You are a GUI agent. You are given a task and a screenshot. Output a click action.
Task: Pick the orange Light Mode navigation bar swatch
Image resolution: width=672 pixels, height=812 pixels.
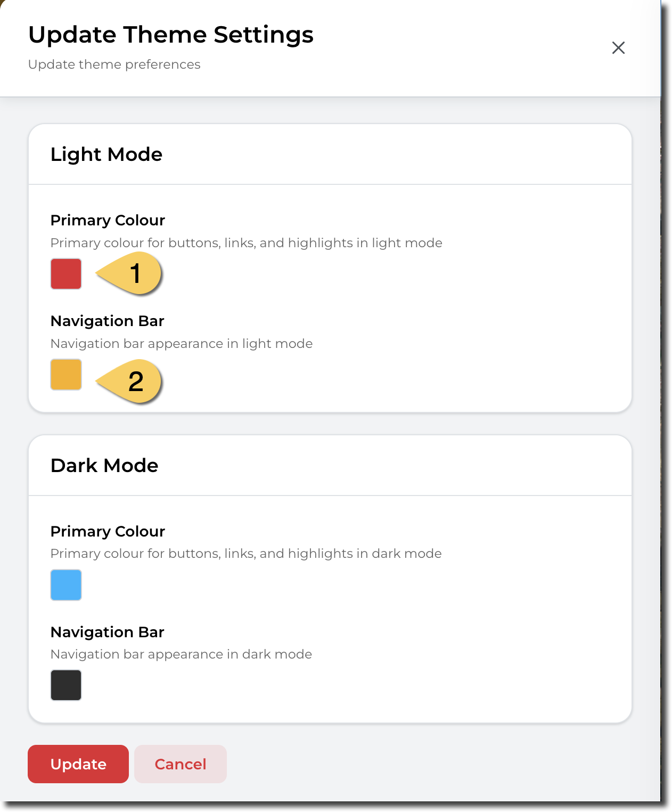point(66,375)
